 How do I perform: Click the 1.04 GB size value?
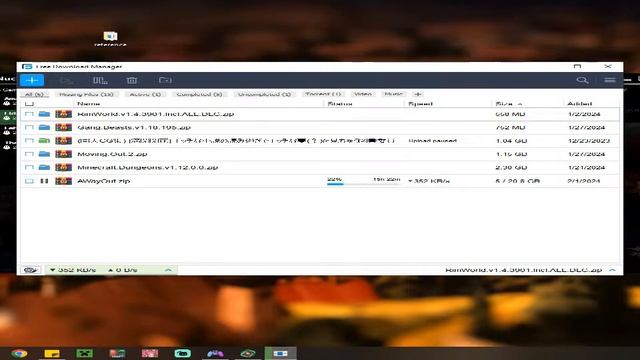[x=511, y=140]
